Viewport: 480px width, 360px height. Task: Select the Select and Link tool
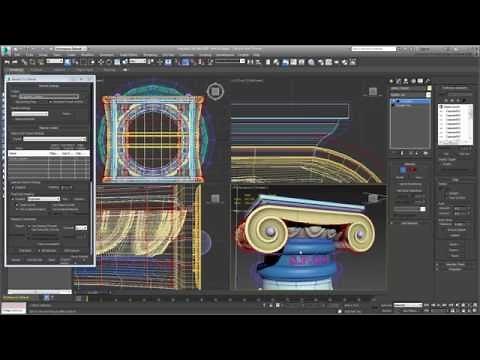[x=24, y=62]
